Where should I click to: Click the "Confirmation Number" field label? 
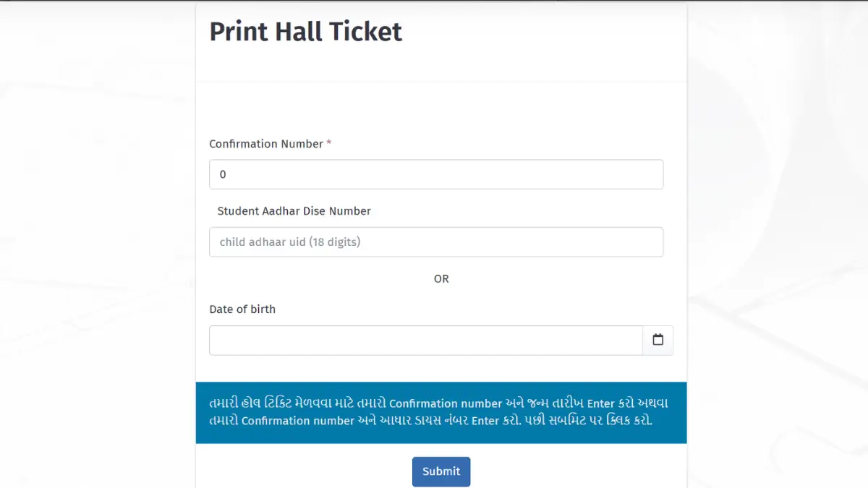coord(266,144)
